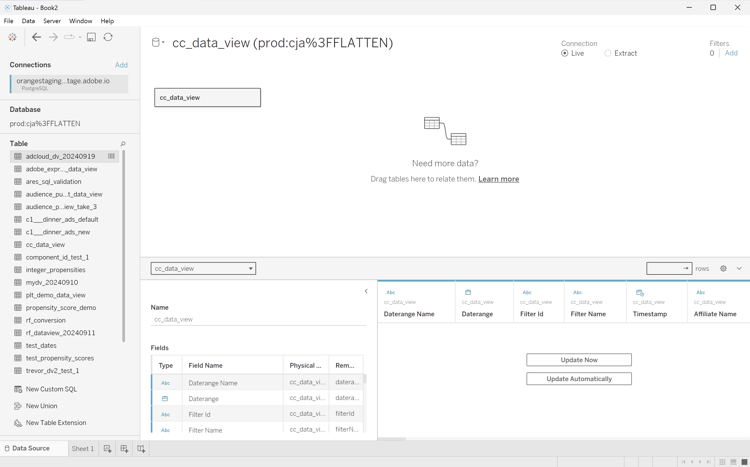Image resolution: width=750 pixels, height=467 pixels.
Task: Click view data grid icon on adcloud_dv_20240919
Action: 111,156
